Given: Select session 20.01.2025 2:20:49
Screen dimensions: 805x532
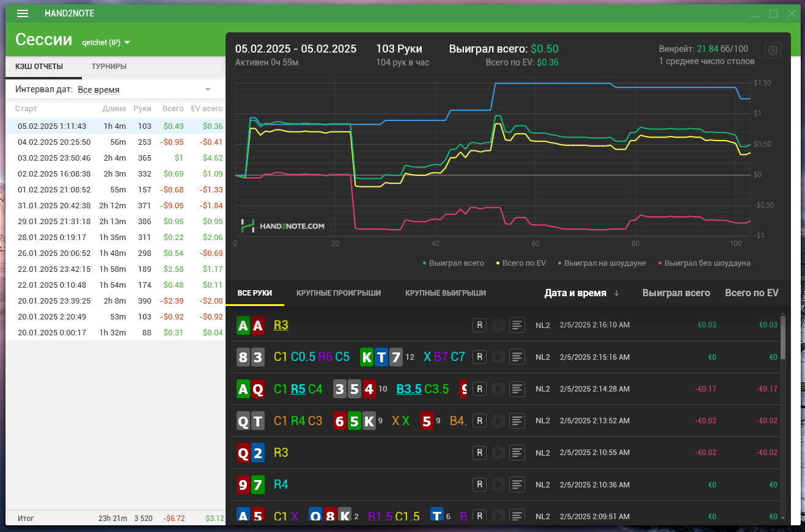Looking at the screenshot, I should (116, 317).
